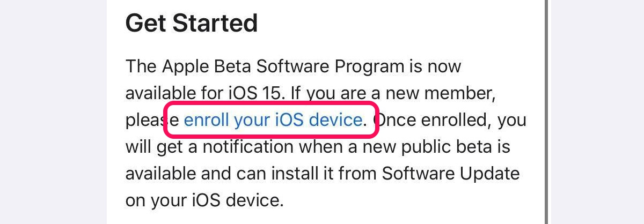Click the gray margin left of the card
Image resolution: width=644 pixels, height=224 pixels.
tap(53, 112)
